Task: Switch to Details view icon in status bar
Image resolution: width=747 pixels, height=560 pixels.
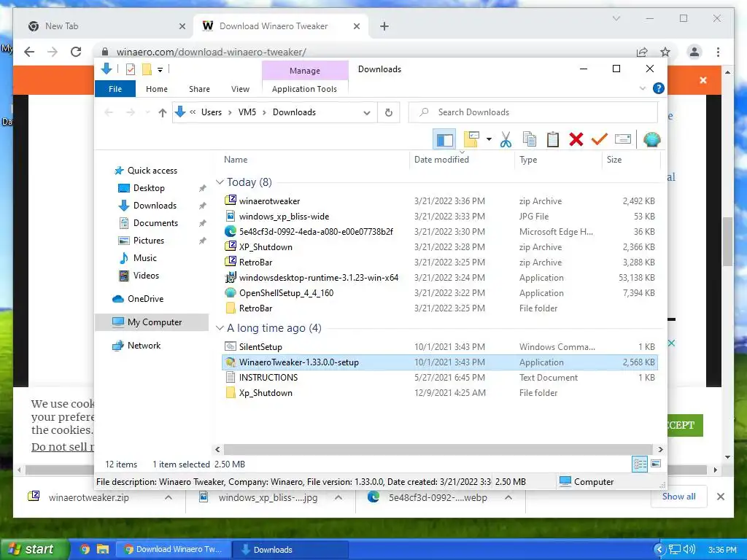Action: (x=639, y=464)
